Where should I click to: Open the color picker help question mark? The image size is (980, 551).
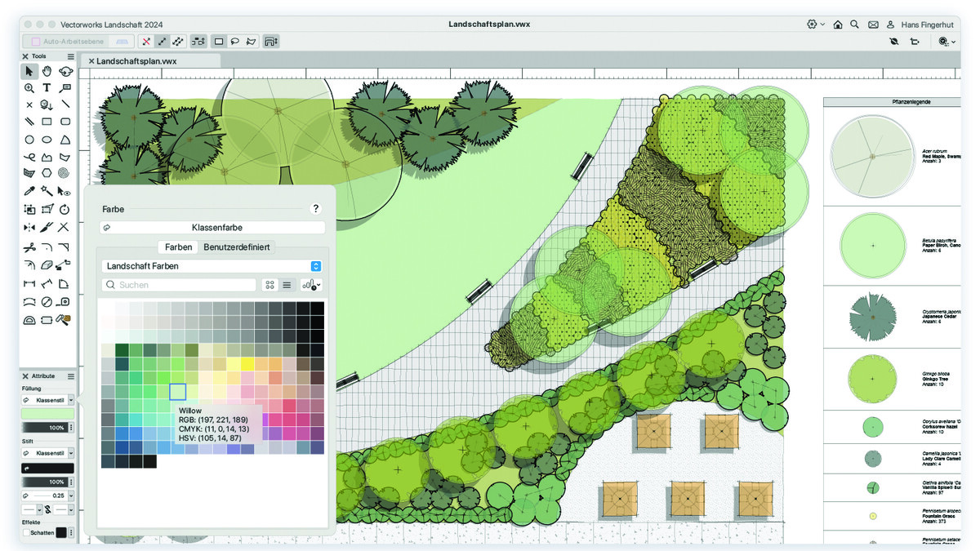click(316, 209)
